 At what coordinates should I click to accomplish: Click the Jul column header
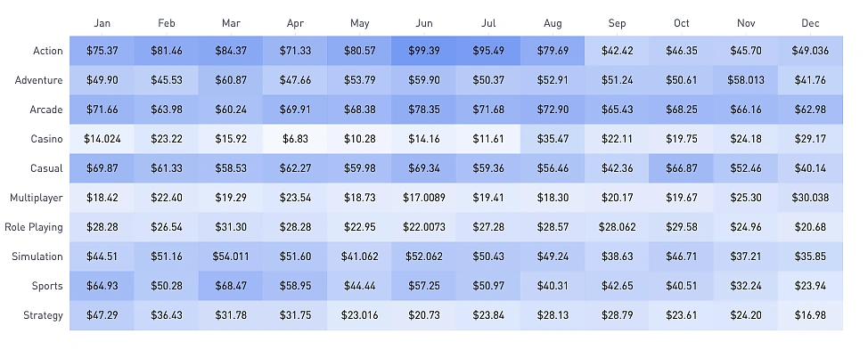pyautogui.click(x=488, y=23)
